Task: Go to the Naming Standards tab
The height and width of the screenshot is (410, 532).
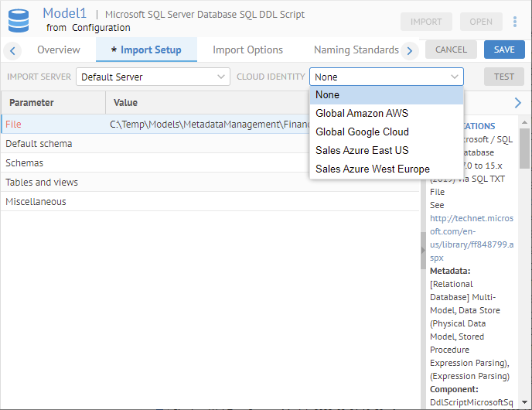Action: [x=356, y=50]
